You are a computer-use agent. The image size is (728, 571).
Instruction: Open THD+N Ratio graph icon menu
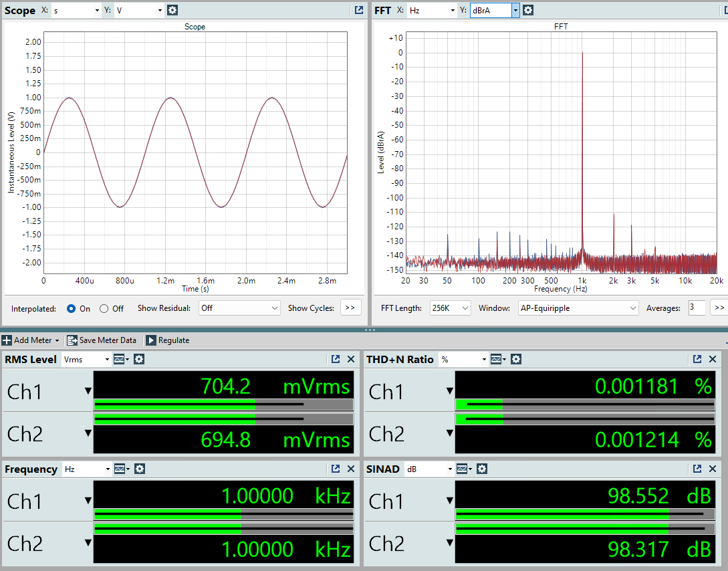tap(498, 359)
